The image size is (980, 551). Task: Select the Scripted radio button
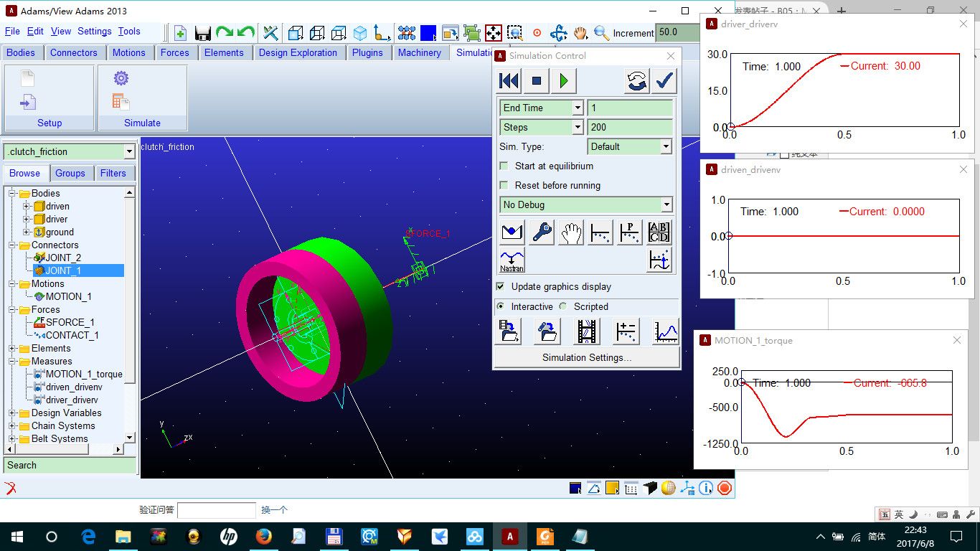(x=563, y=306)
